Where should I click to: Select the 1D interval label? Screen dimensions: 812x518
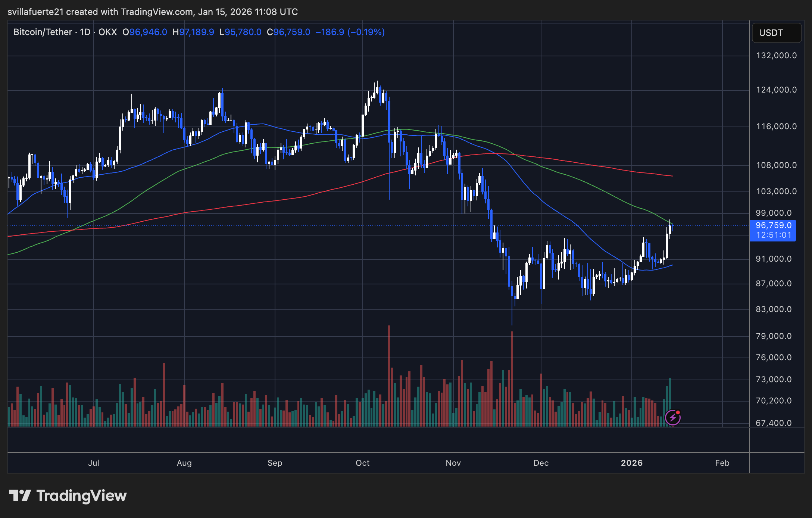(x=85, y=32)
